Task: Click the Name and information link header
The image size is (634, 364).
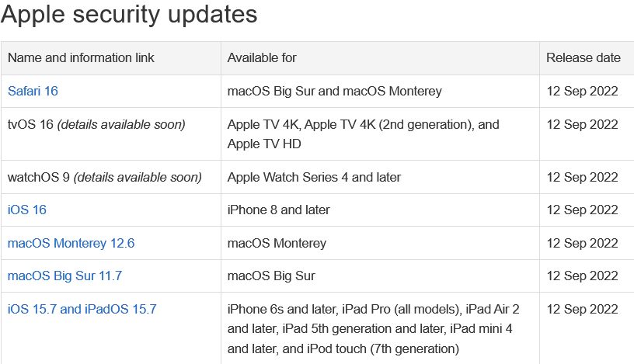Action: [81, 57]
